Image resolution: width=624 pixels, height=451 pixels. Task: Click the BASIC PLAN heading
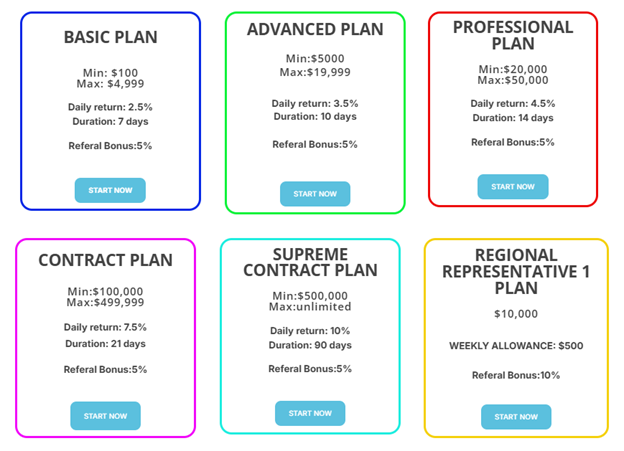(110, 37)
